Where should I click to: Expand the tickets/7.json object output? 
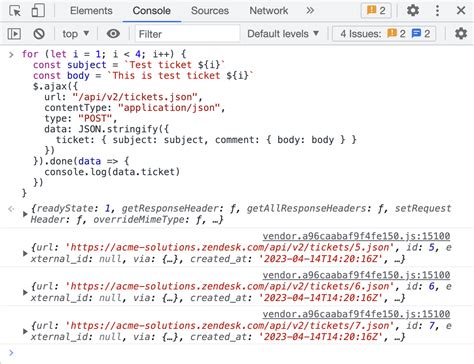(25, 331)
